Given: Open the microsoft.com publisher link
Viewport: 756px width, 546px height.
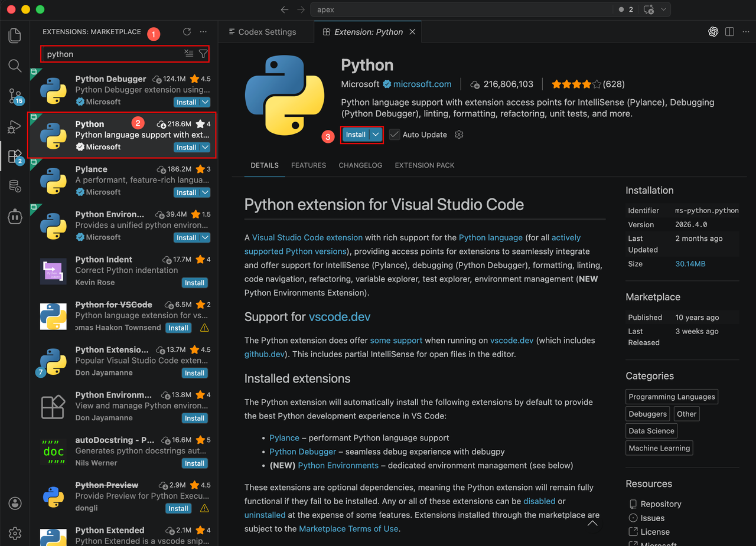Looking at the screenshot, I should coord(422,84).
